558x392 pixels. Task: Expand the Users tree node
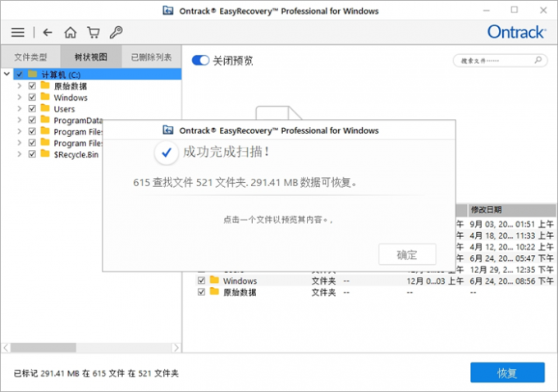[19, 108]
